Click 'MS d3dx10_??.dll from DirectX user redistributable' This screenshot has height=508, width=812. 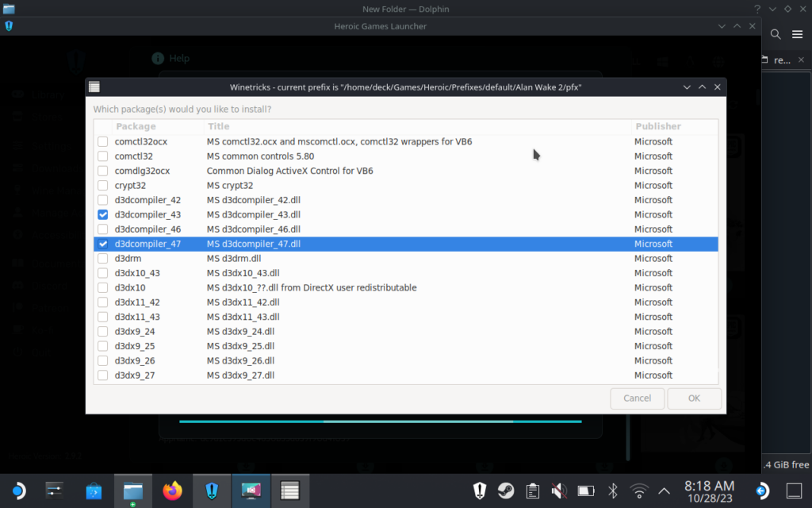(311, 287)
